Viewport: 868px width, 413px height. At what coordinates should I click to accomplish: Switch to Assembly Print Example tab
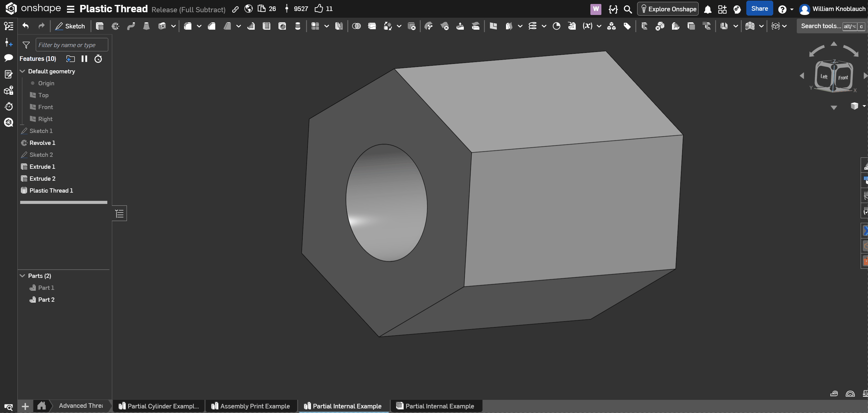pos(251,406)
